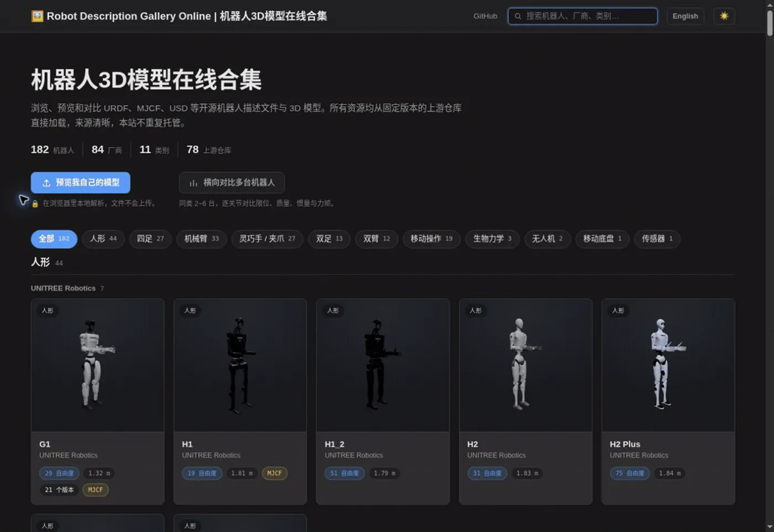
Task: Select the 机械臂 33 filter tab
Action: [x=201, y=239]
